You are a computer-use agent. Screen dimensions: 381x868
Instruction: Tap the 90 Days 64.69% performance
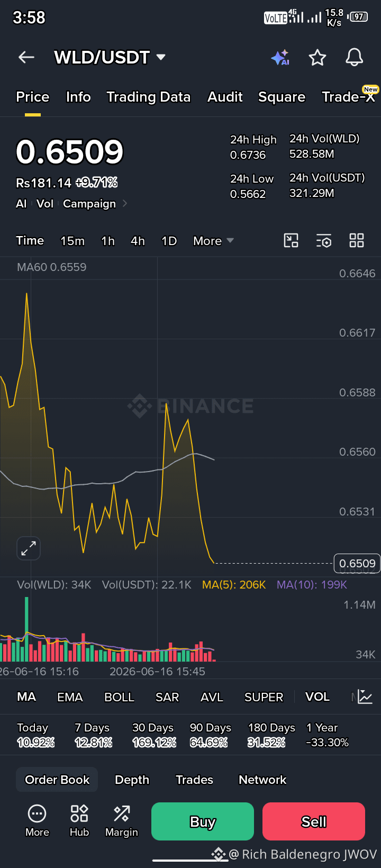[210, 735]
